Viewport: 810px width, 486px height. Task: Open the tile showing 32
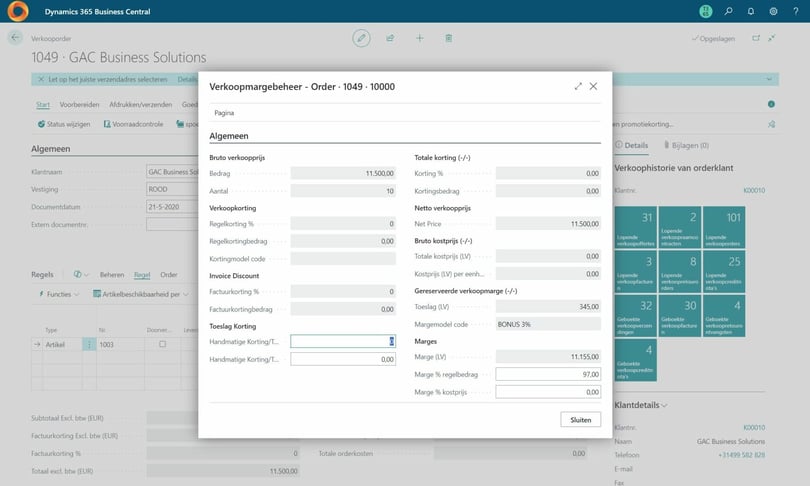point(635,316)
